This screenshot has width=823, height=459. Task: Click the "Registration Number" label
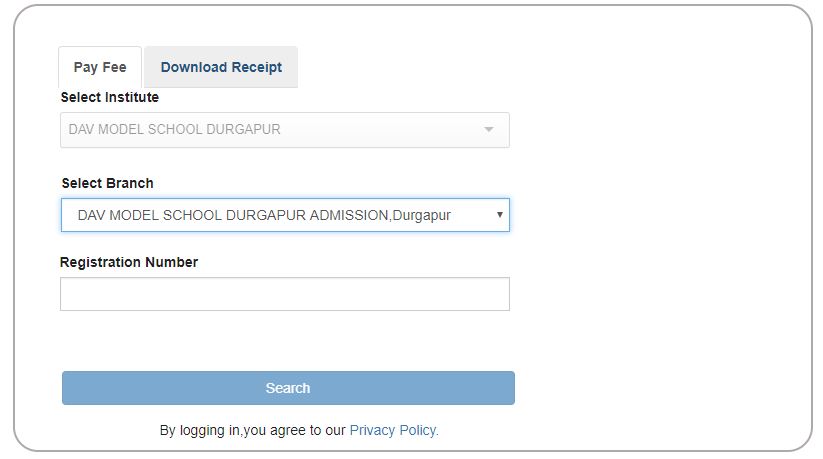click(129, 262)
